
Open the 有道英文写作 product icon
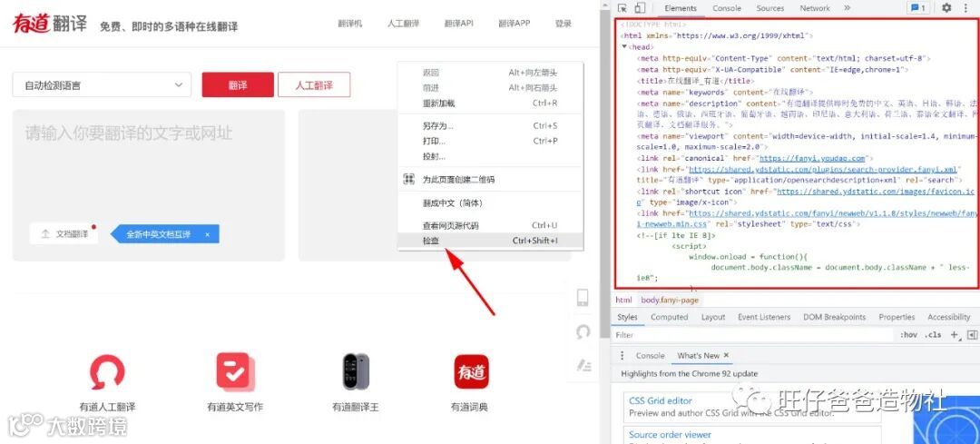tap(234, 371)
